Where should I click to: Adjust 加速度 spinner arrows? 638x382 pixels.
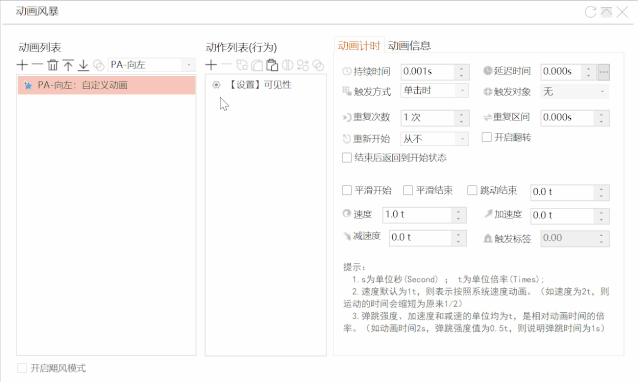tap(601, 216)
